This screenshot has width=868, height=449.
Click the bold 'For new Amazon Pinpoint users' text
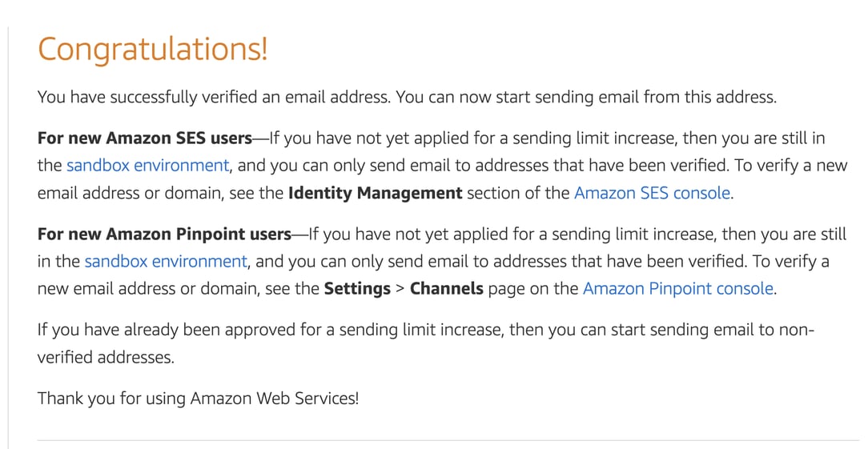(164, 235)
